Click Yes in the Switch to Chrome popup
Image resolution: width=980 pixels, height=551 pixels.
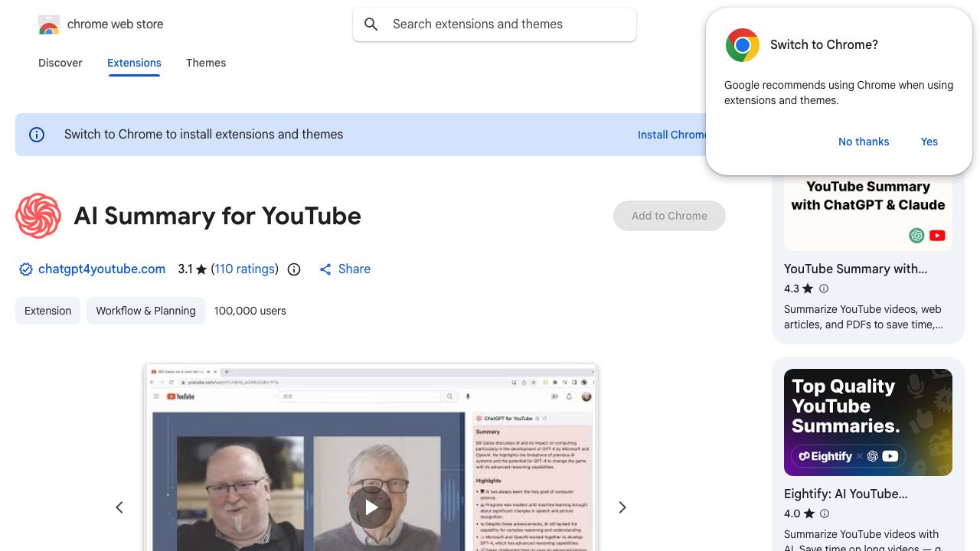click(x=929, y=142)
